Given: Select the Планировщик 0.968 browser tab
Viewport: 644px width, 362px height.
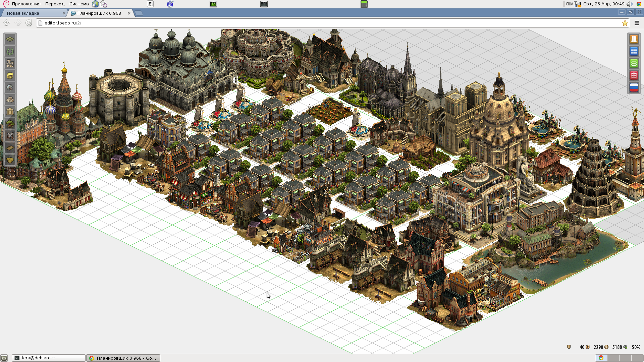Looking at the screenshot, I should pos(101,13).
